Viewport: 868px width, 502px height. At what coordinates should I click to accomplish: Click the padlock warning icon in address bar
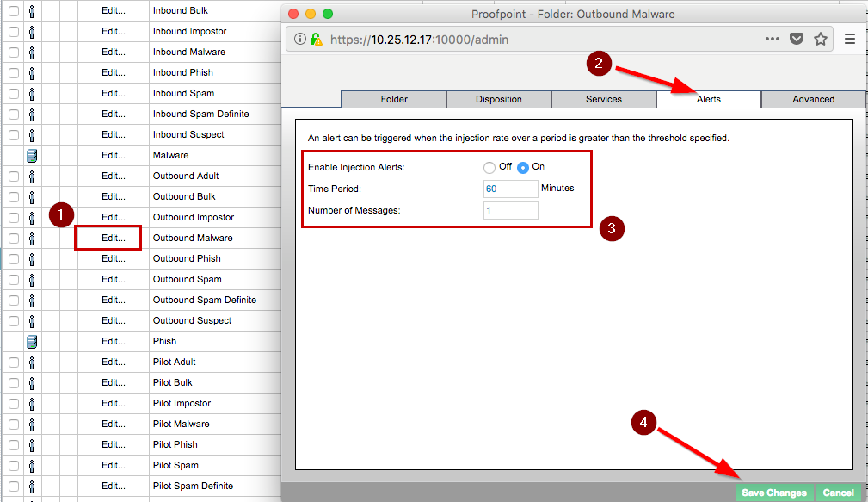coord(316,39)
